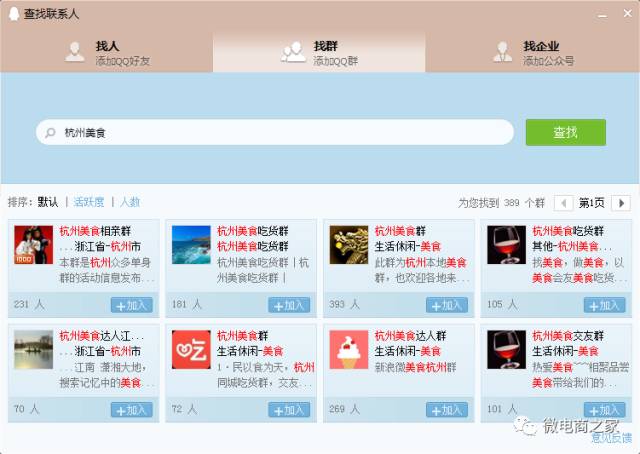Join the 231人 杭州美食相亲群
The height and width of the screenshot is (454, 640).
[131, 305]
